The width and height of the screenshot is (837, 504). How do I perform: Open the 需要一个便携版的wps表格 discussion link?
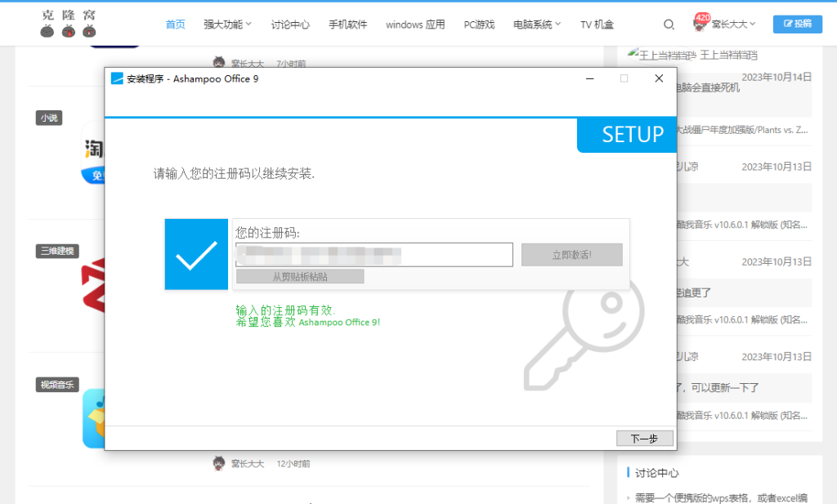(x=721, y=498)
